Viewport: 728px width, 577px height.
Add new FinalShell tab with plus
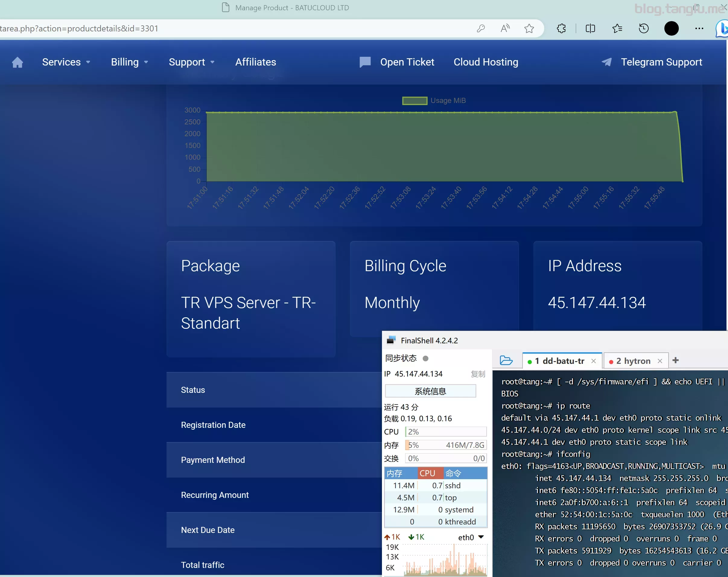pos(675,361)
